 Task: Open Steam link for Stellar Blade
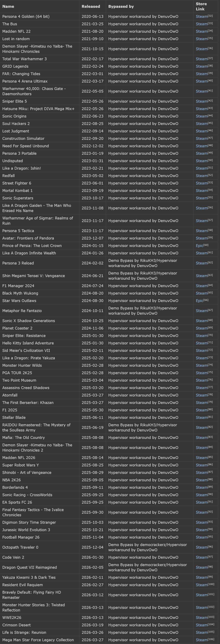point(201,418)
